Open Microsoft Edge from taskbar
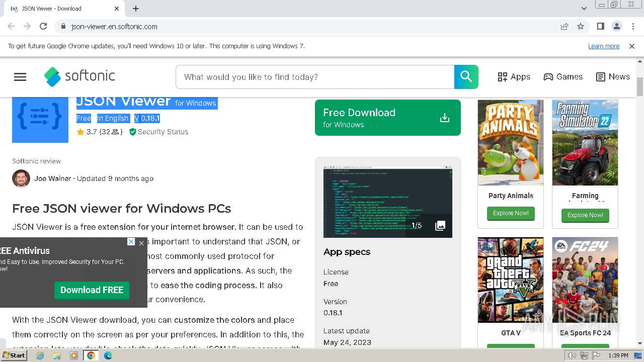This screenshot has width=644, height=362. tap(108, 355)
